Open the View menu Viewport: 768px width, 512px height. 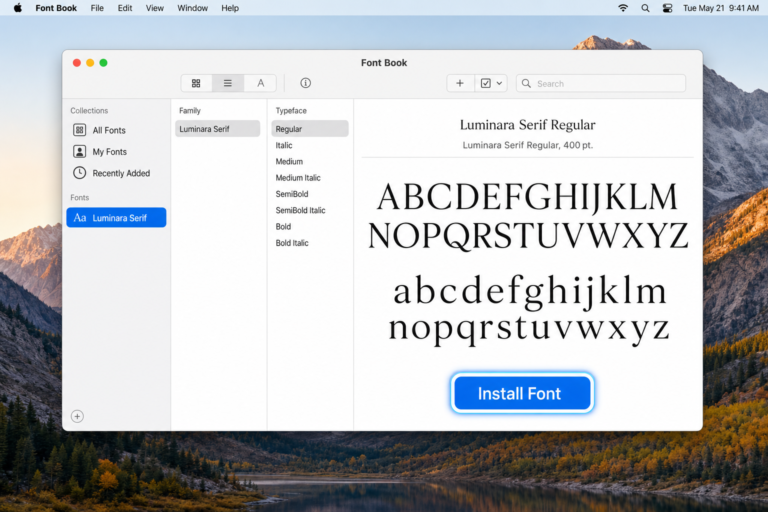(155, 8)
